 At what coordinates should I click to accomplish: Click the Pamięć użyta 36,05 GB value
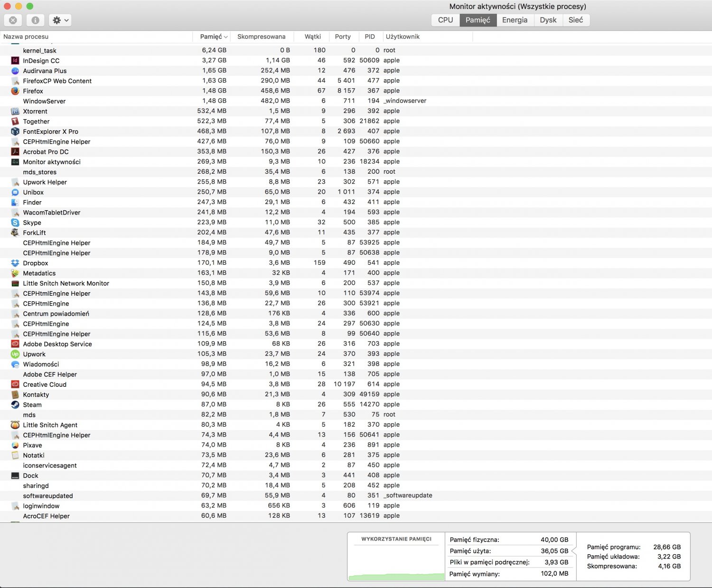click(x=554, y=551)
